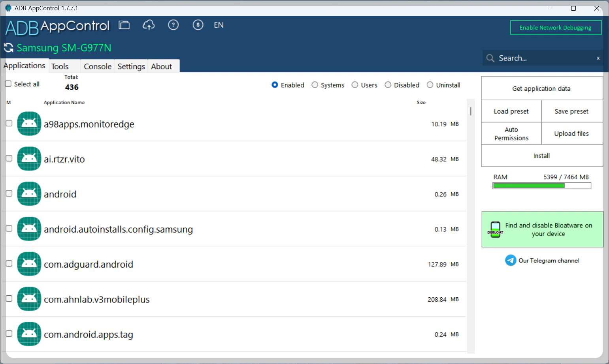The image size is (609, 364).
Task: Select the Systems filter radio button
Action: [x=315, y=85]
